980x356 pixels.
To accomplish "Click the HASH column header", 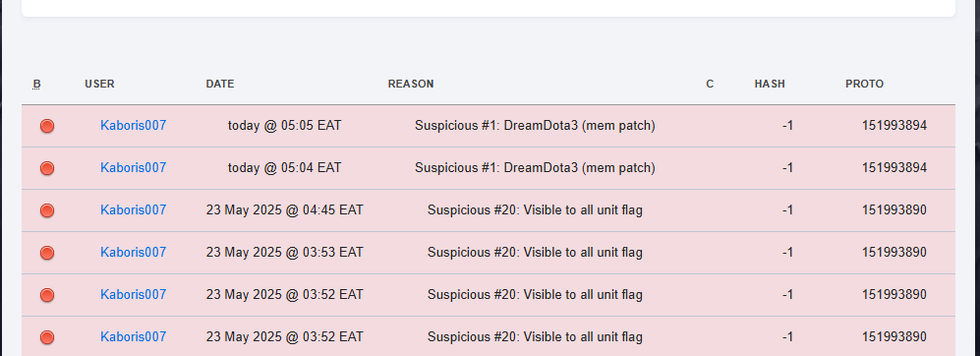I will pyautogui.click(x=770, y=84).
